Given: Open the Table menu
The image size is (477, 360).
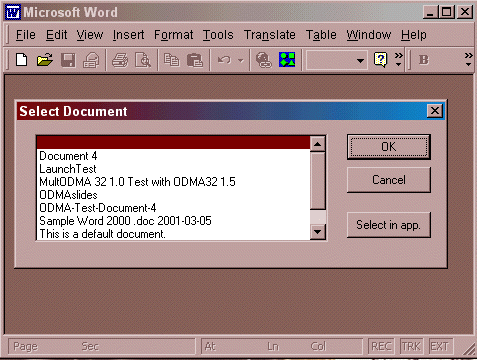Looking at the screenshot, I should pos(321,35).
